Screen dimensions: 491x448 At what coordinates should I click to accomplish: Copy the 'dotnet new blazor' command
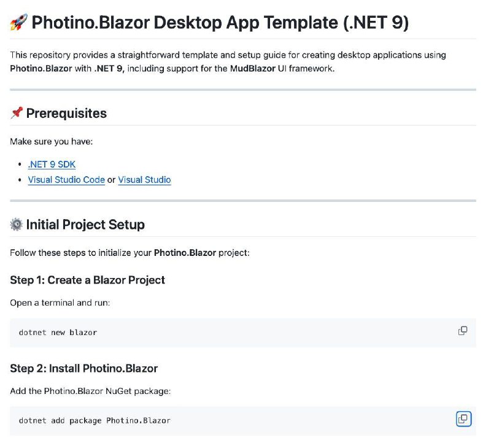coord(463,331)
